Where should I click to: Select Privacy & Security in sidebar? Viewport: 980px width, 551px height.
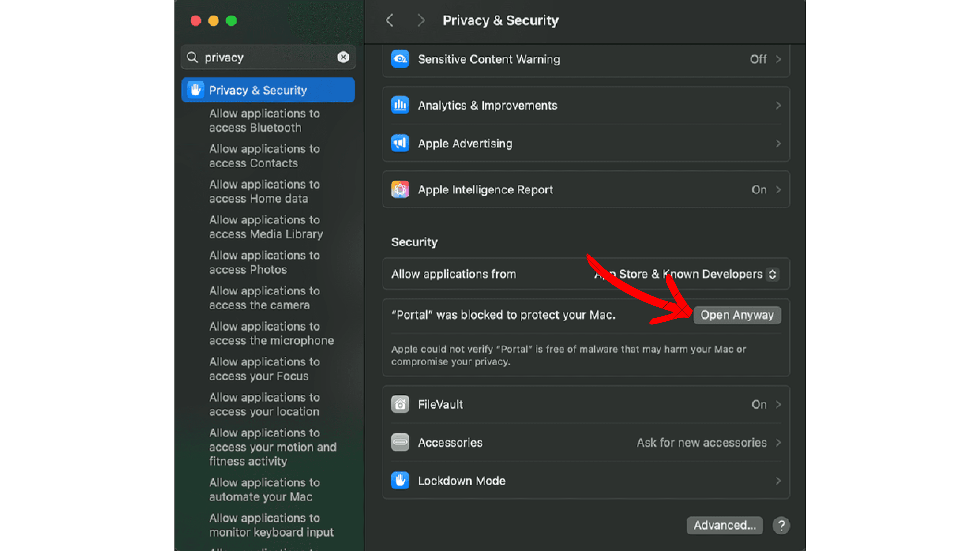[x=268, y=90]
